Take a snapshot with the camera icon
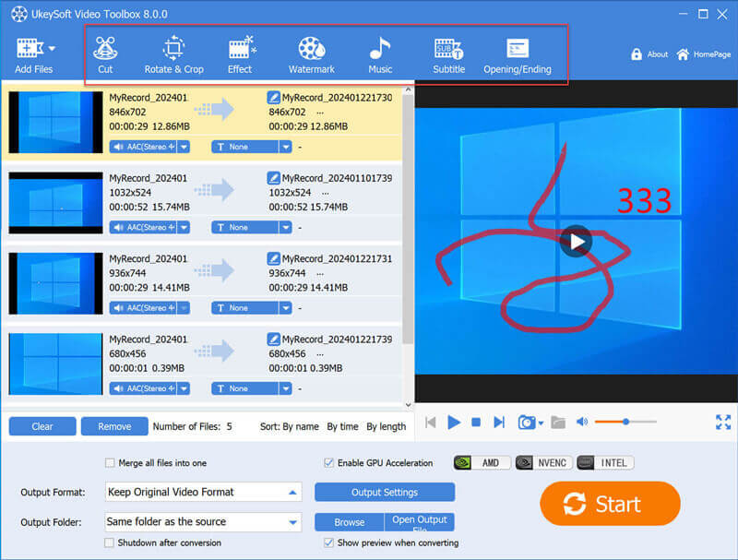 click(x=527, y=423)
